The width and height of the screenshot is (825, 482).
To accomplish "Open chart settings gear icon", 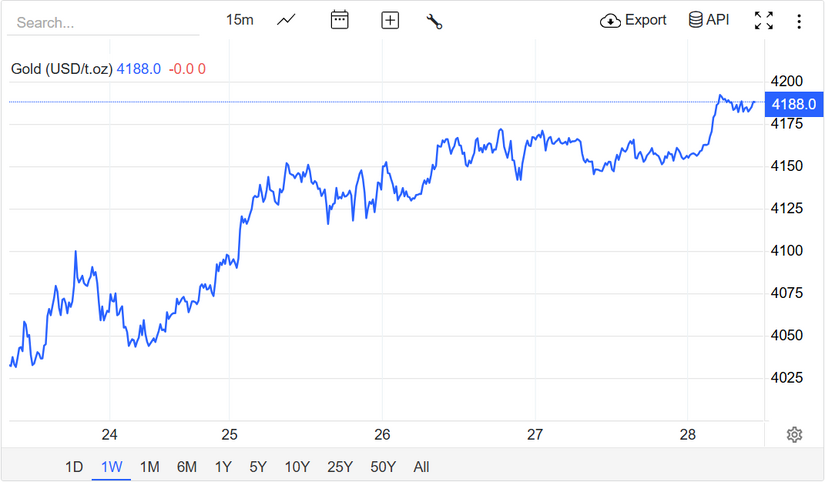I will tap(794, 434).
